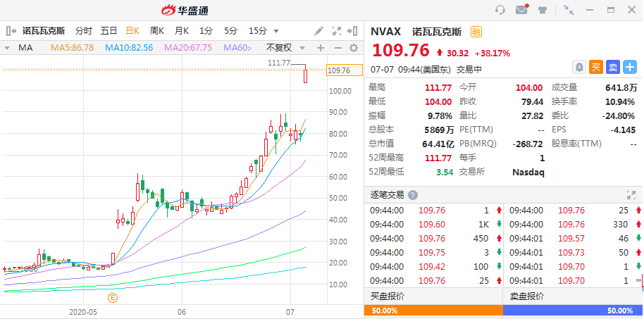
Task: Select 15分 chart tab
Action: pyautogui.click(x=257, y=31)
